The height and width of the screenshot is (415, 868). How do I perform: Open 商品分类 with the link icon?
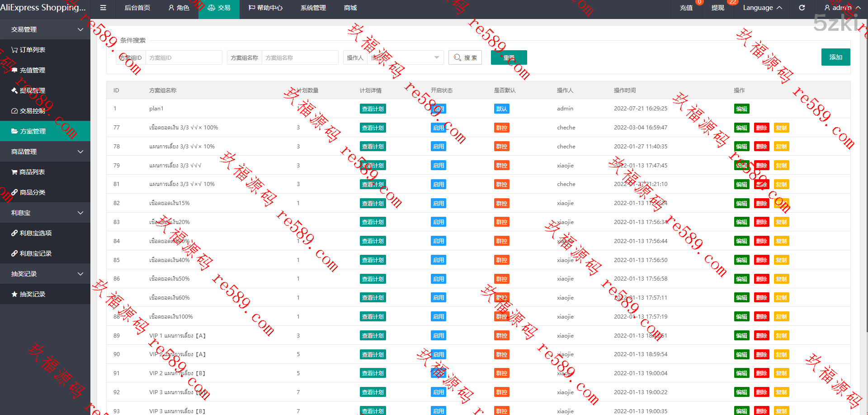[x=32, y=192]
